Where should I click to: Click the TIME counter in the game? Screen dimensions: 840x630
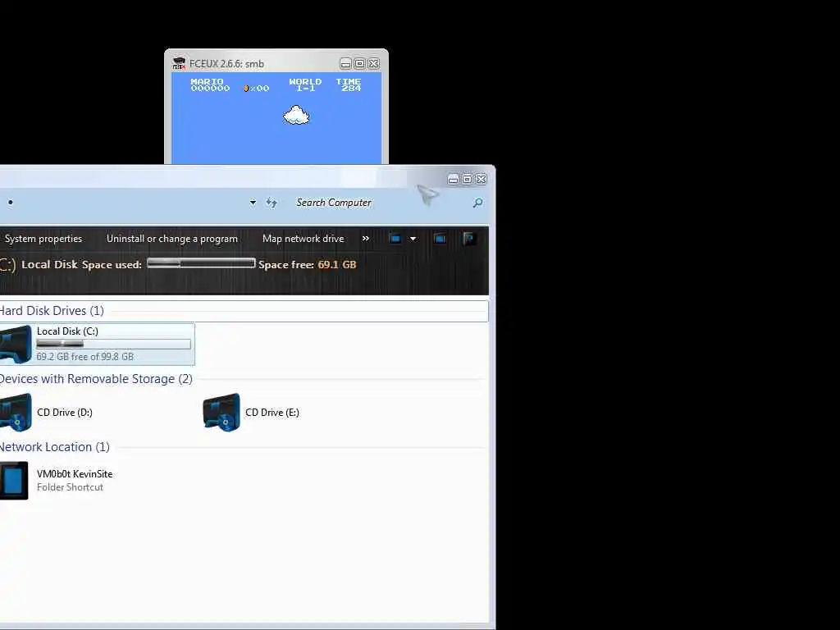[349, 84]
